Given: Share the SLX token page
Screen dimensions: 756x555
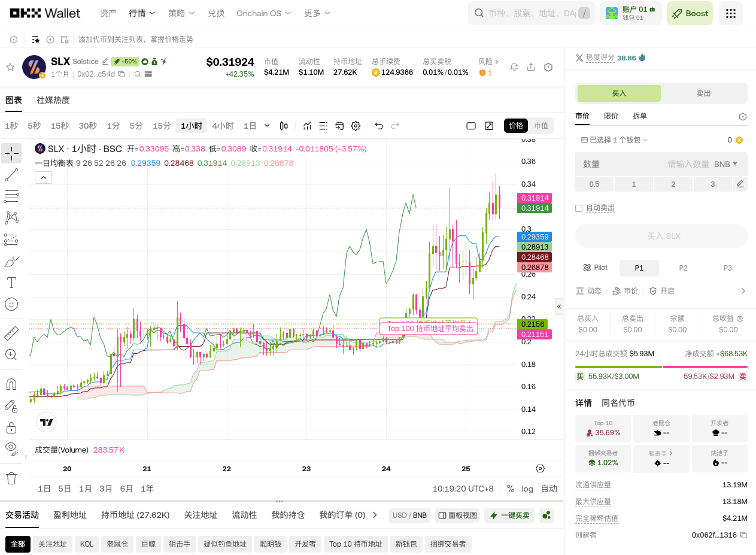Looking at the screenshot, I should [x=531, y=67].
